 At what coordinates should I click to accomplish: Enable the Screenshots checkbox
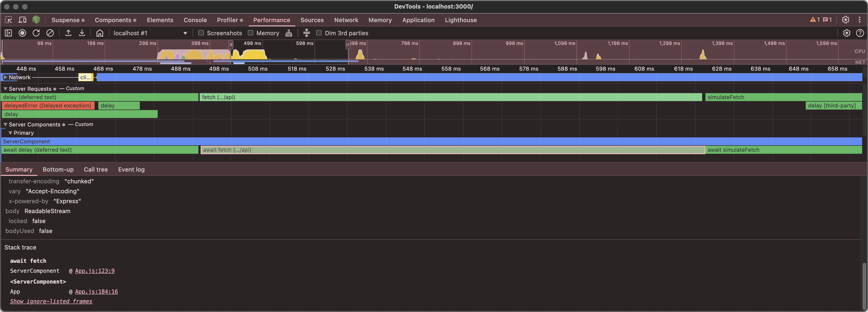click(x=201, y=33)
